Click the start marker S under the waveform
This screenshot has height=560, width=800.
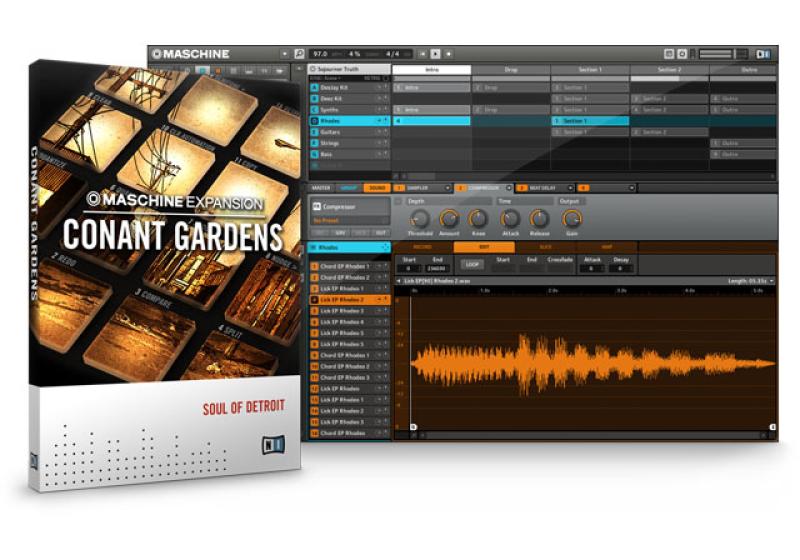click(x=414, y=427)
